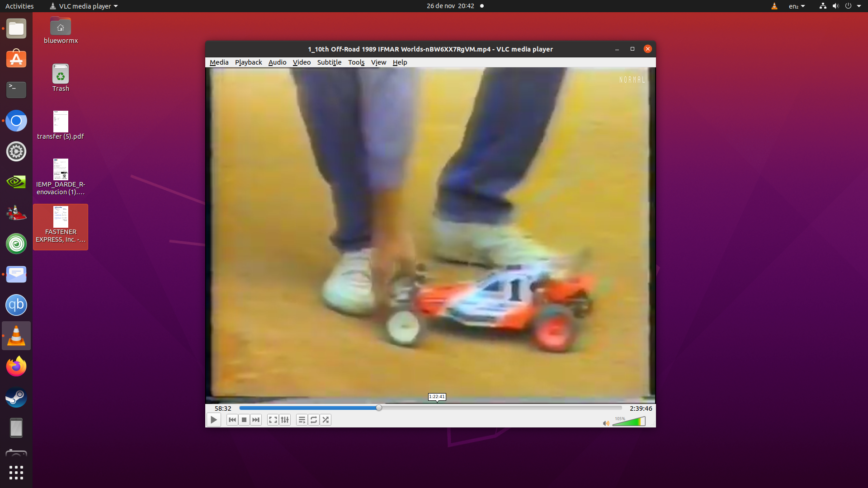Open the View menu
The image size is (868, 488).
coord(378,62)
